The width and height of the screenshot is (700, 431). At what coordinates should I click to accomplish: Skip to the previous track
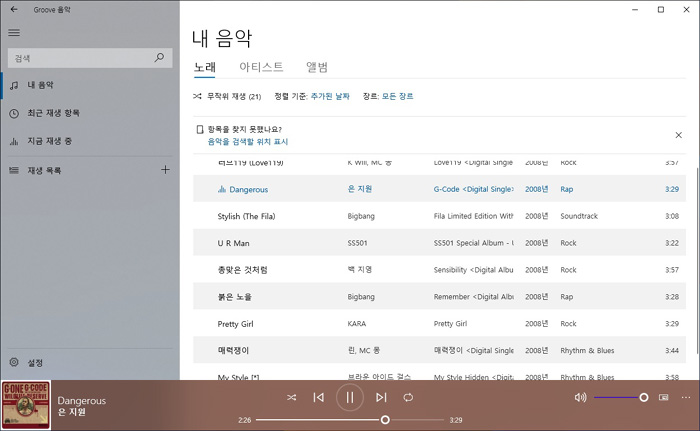coord(318,397)
